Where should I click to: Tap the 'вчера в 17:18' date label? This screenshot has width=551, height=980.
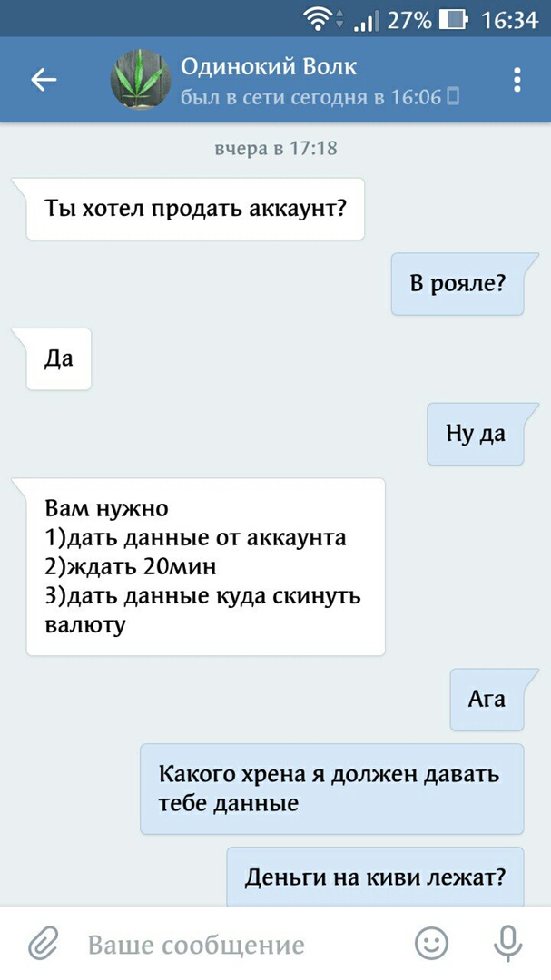point(276,149)
